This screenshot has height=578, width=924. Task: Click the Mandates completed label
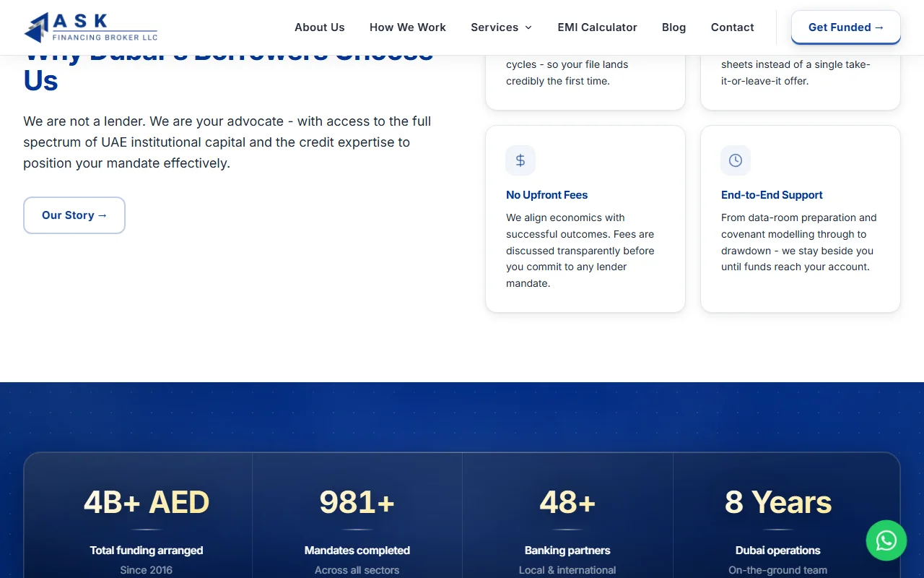click(x=357, y=551)
